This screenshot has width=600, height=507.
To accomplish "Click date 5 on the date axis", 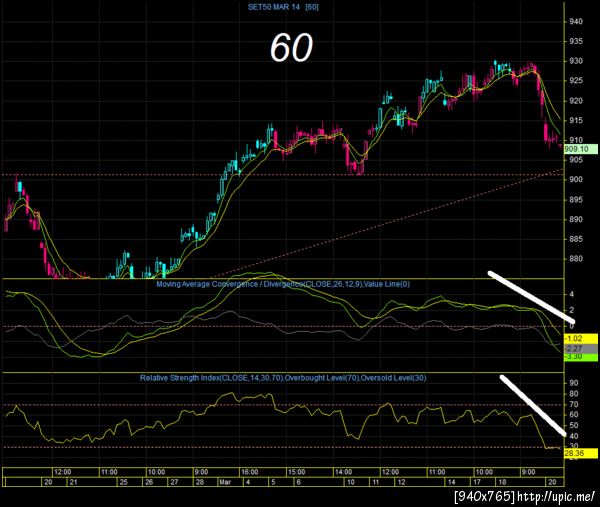I will [x=273, y=482].
